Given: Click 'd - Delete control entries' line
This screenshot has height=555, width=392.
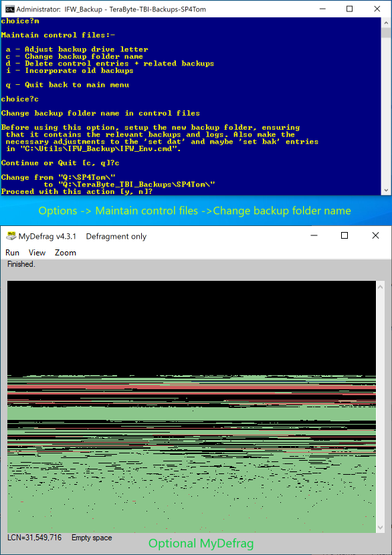Looking at the screenshot, I should (x=110, y=64).
